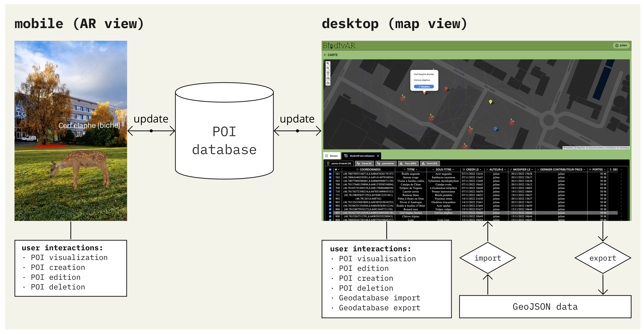Viewport: 644px width, 334px height.
Task: Click the back arrow next to CARTE
Action: [x=325, y=55]
